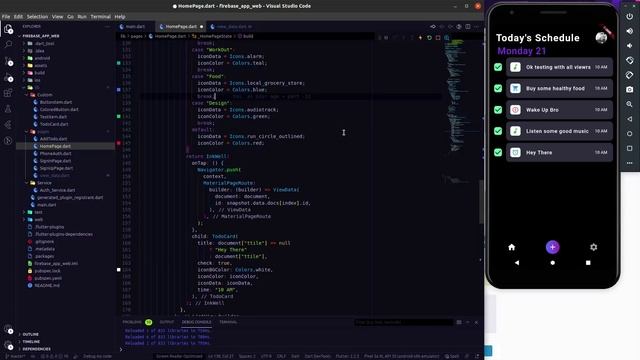Rotate emulator left icon
640x360 pixels.
coord(630,60)
